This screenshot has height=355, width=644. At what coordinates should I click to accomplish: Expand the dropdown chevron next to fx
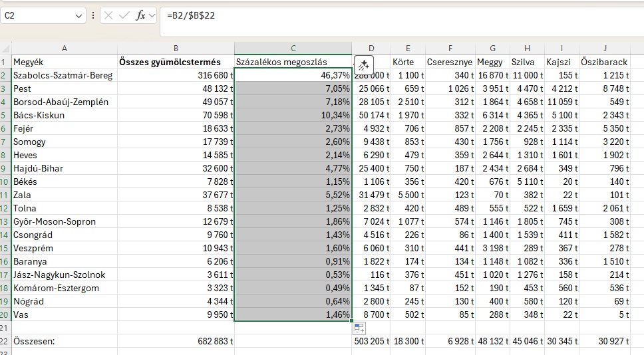click(152, 15)
